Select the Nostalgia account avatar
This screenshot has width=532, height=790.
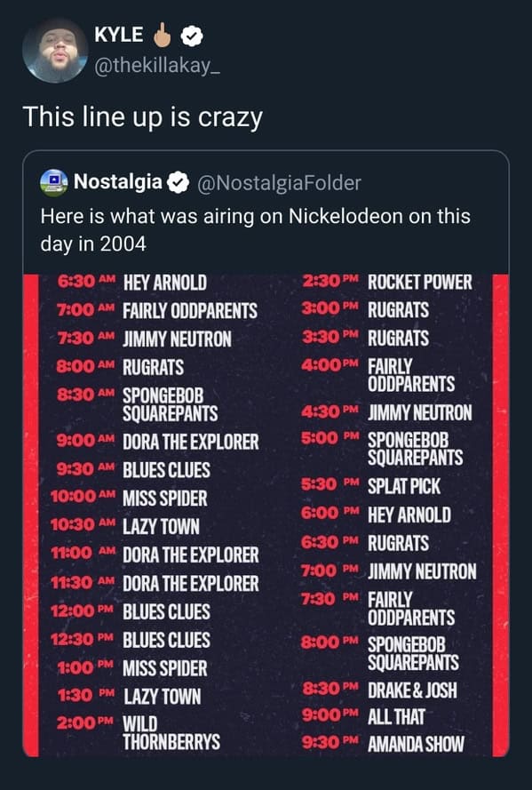(x=51, y=183)
